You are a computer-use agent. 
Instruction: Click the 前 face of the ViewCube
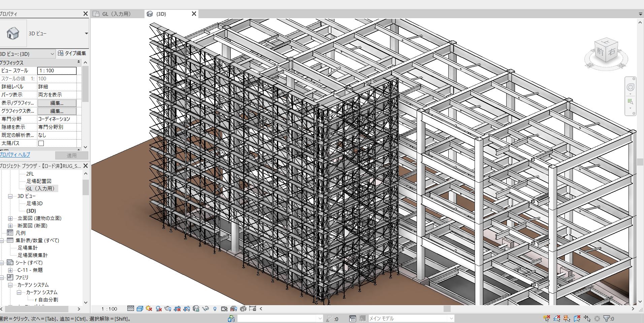pyautogui.click(x=600, y=52)
